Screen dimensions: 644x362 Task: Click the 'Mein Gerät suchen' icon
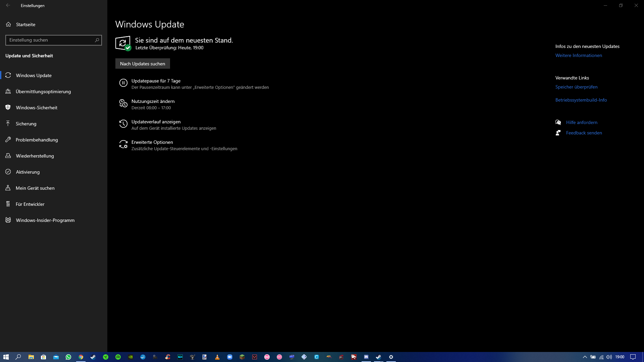pyautogui.click(x=8, y=188)
